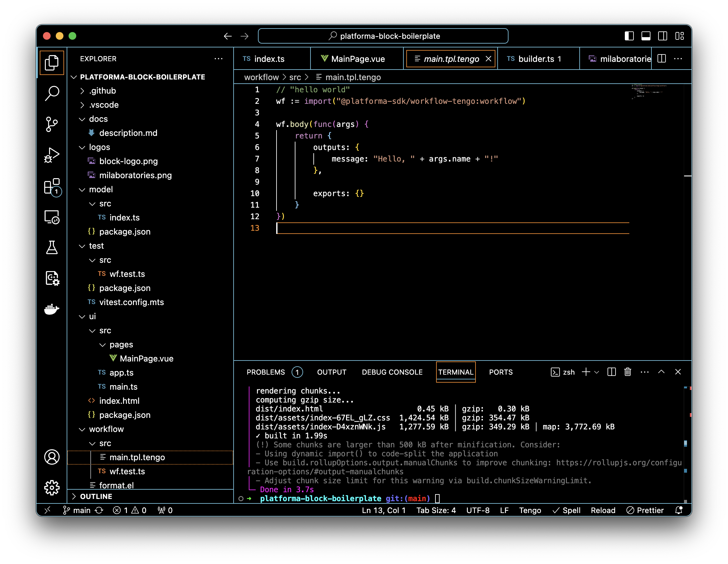Click the platforma-block-boilerplate command center search
Viewport: 728px width, 564px height.
383,36
